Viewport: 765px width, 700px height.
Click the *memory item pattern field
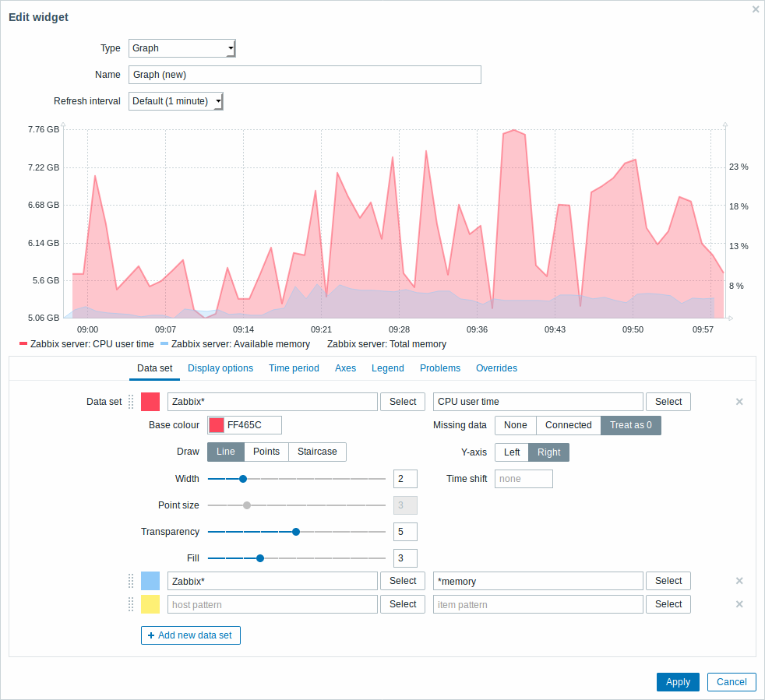(x=538, y=581)
